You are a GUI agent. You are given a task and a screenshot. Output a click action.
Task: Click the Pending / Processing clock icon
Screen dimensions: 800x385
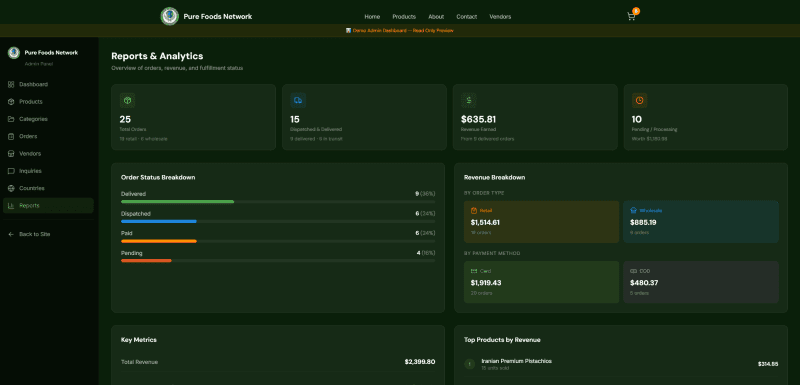coord(639,100)
